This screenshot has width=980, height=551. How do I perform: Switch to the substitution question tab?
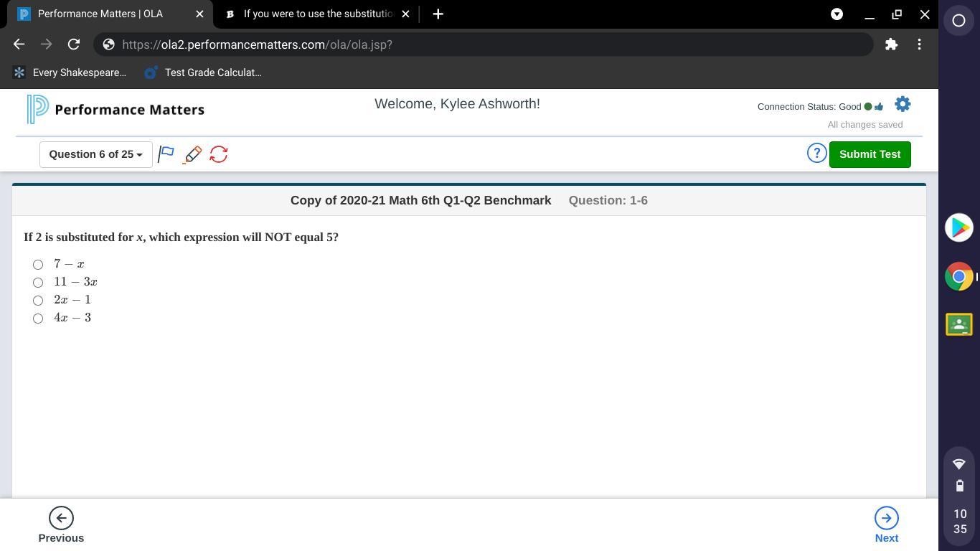318,14
